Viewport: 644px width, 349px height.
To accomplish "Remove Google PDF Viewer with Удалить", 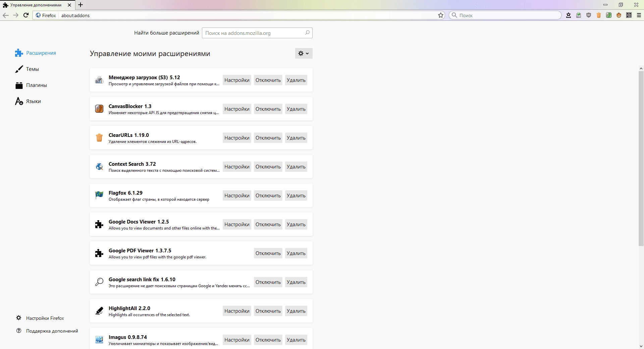I will [x=296, y=253].
